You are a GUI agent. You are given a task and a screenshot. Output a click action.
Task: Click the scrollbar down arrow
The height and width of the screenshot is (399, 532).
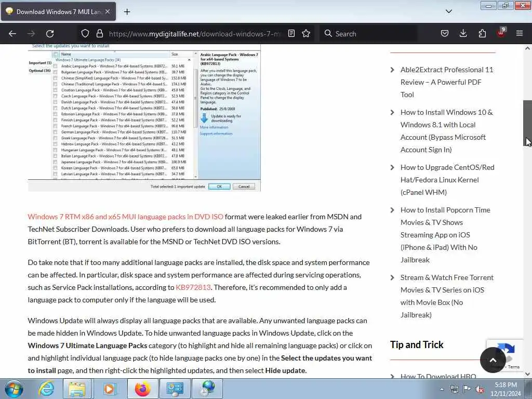(x=527, y=374)
